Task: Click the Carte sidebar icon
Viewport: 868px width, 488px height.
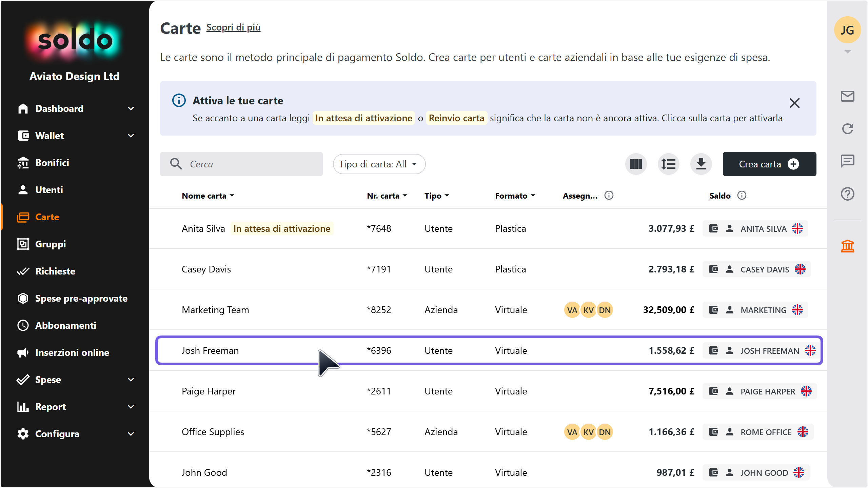Action: (23, 217)
